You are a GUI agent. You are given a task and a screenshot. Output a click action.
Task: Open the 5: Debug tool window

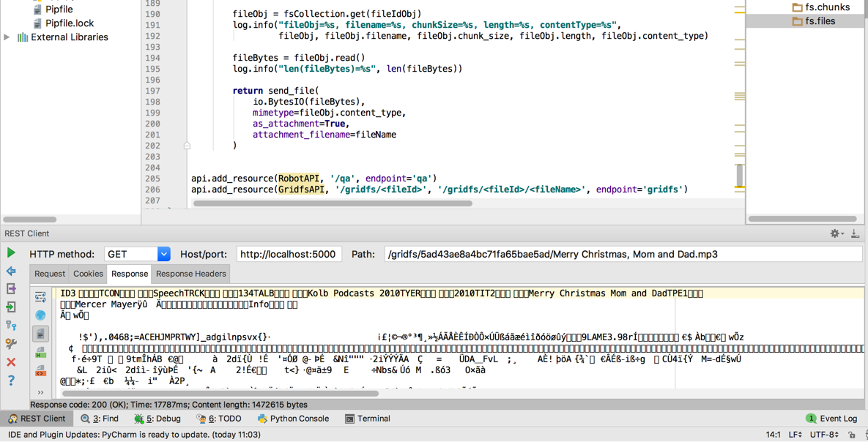point(157,419)
